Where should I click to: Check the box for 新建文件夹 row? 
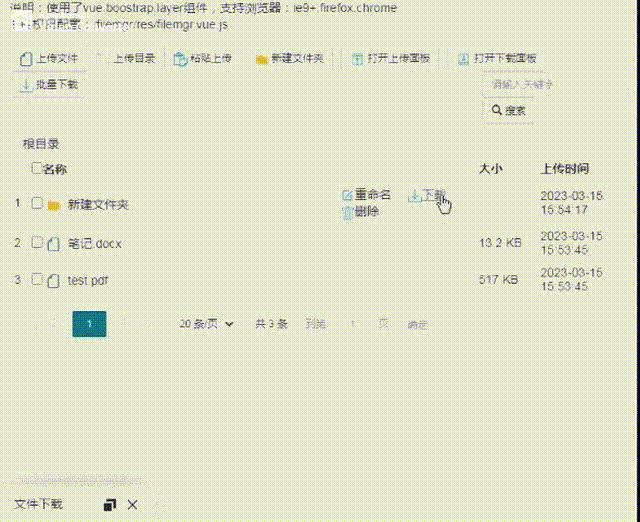pos(37,203)
